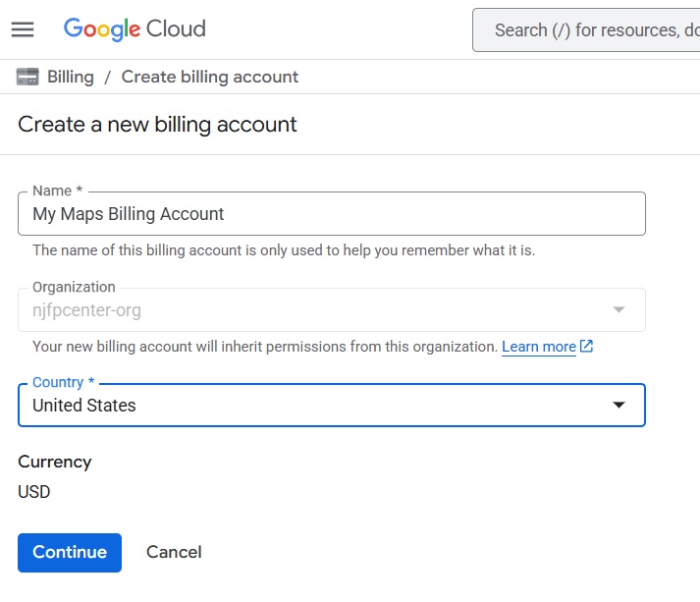Select the Create billing account breadcrumb

[x=209, y=77]
